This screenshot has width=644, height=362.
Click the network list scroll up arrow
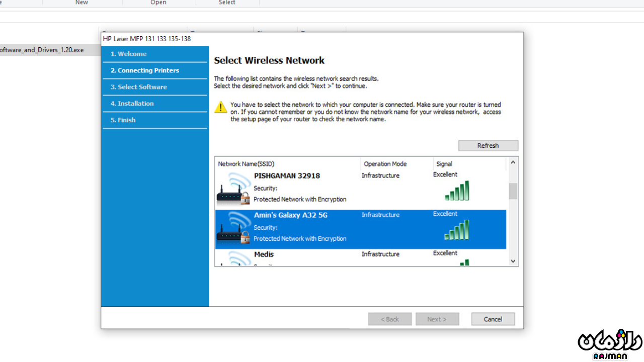coord(513,162)
